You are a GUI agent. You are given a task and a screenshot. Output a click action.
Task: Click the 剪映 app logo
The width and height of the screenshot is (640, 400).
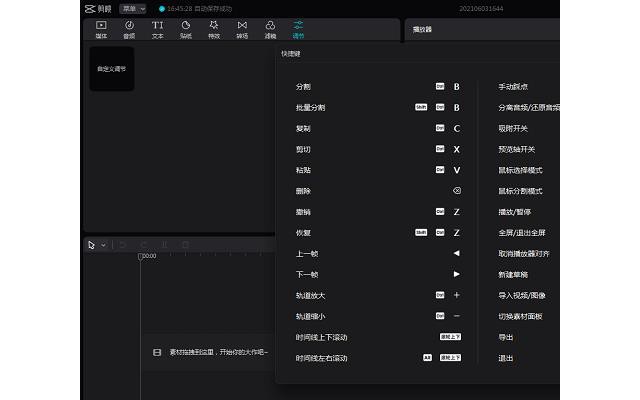pos(98,9)
